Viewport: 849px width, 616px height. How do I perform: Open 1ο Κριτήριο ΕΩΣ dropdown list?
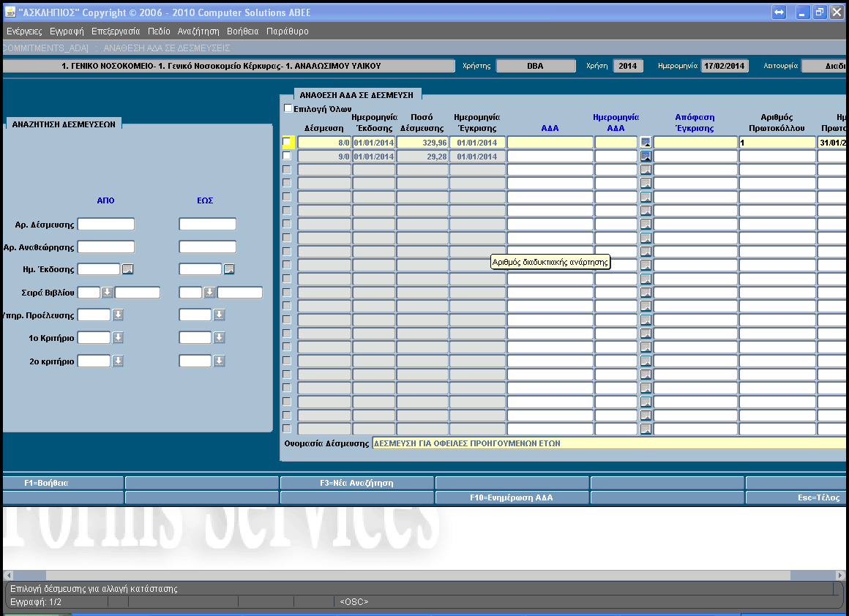click(219, 338)
